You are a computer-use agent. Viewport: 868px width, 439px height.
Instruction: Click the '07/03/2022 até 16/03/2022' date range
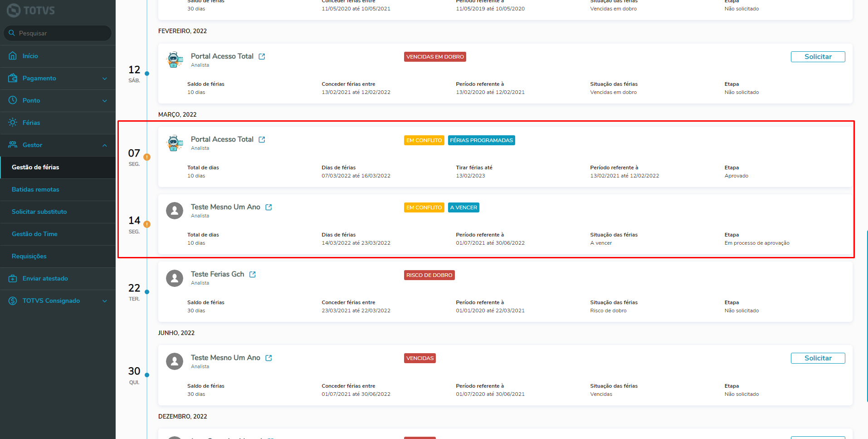[x=356, y=176]
